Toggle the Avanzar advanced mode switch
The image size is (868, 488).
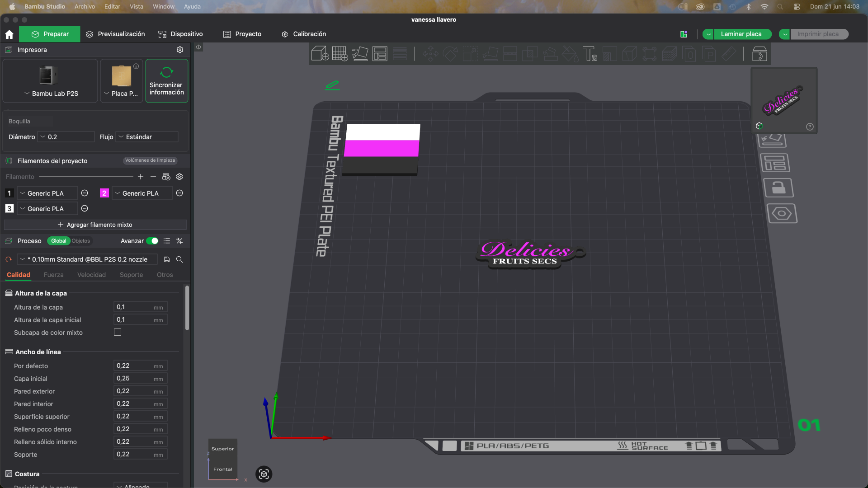pos(152,241)
